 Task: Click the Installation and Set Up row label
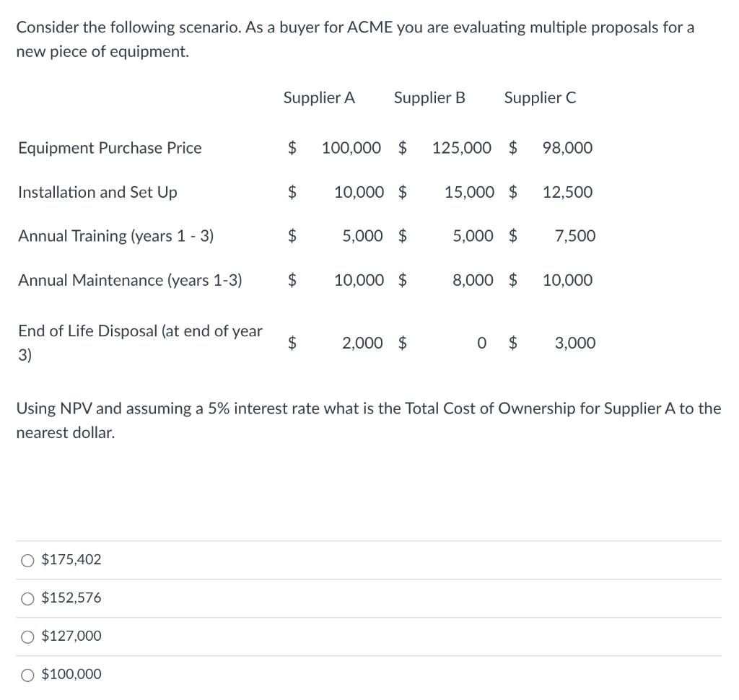tap(97, 193)
